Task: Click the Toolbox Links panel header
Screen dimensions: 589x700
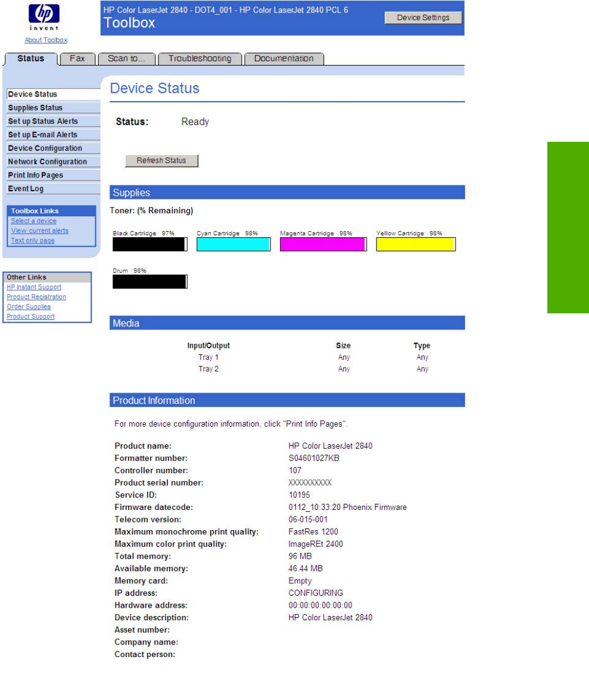Action: (x=51, y=211)
